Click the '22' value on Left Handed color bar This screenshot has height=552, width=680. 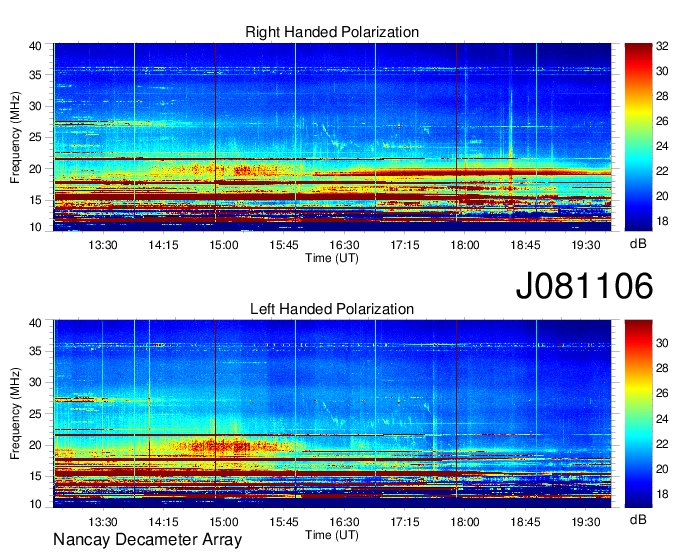(x=662, y=444)
